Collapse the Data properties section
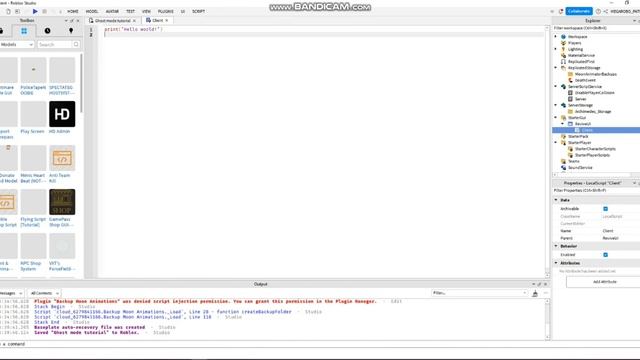This screenshot has height=360, width=640. tap(556, 200)
